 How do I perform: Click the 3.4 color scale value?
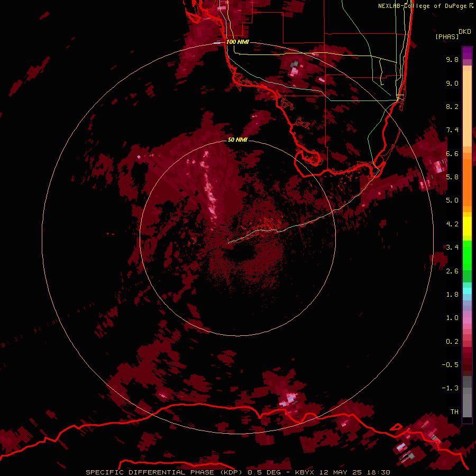(x=452, y=248)
